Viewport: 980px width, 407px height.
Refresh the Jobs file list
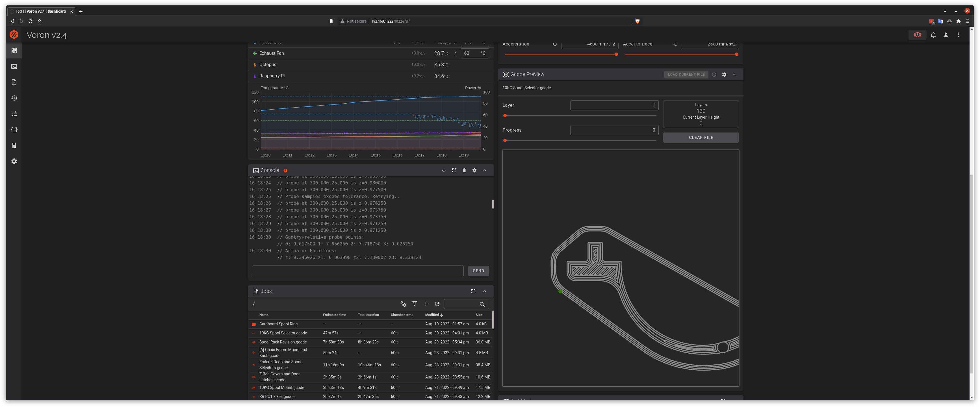tap(437, 304)
